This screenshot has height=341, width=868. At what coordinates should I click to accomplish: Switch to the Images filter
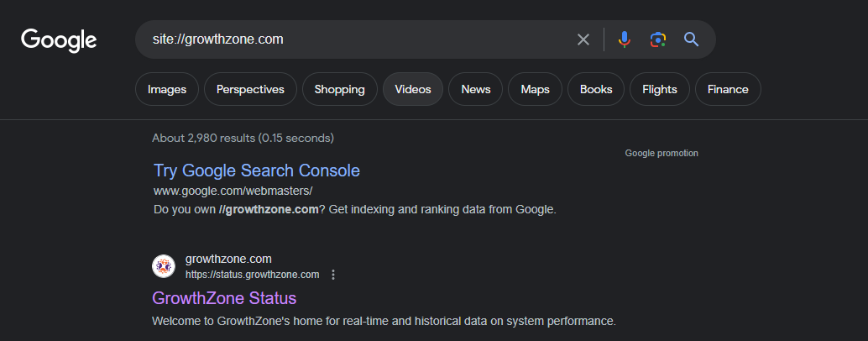coord(167,89)
